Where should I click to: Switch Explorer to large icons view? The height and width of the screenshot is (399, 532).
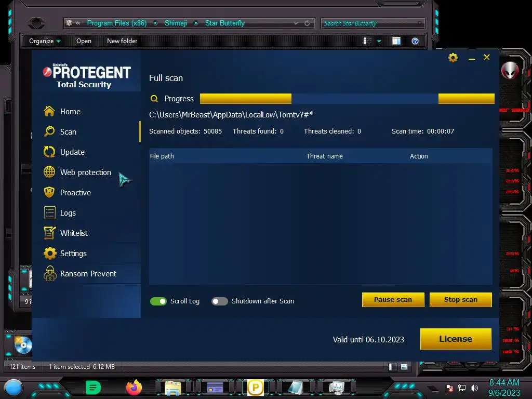[404, 367]
